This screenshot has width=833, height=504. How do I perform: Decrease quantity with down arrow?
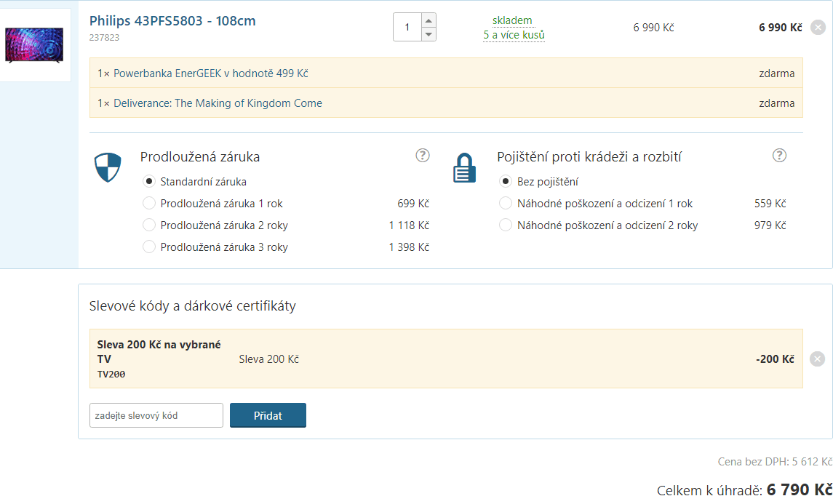tap(429, 34)
